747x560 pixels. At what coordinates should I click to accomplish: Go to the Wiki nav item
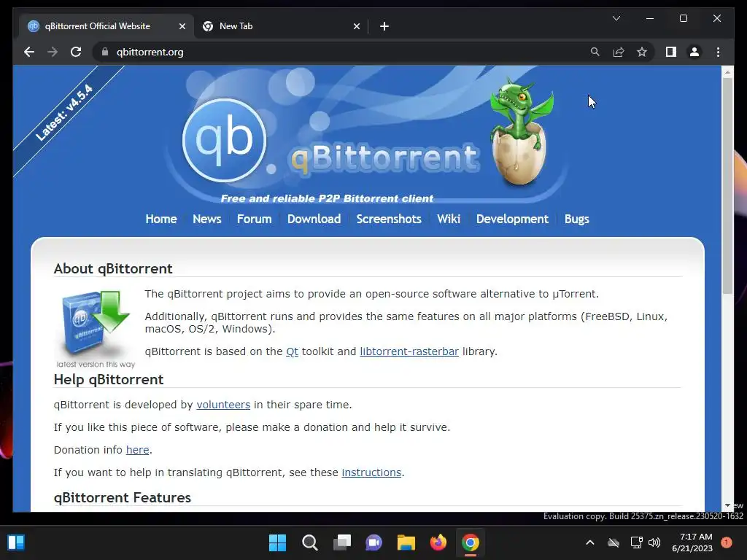click(x=449, y=219)
